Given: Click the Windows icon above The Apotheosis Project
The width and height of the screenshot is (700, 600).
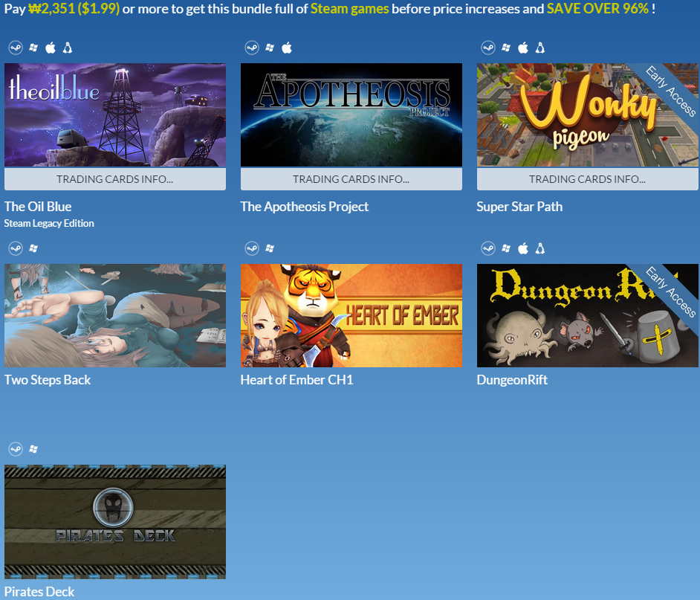Looking at the screenshot, I should pyautogui.click(x=270, y=48).
